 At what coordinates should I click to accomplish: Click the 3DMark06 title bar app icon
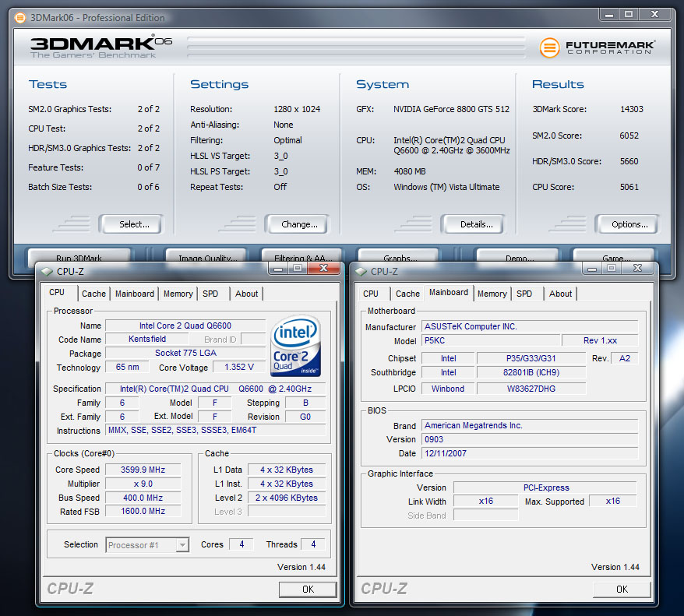[x=20, y=18]
